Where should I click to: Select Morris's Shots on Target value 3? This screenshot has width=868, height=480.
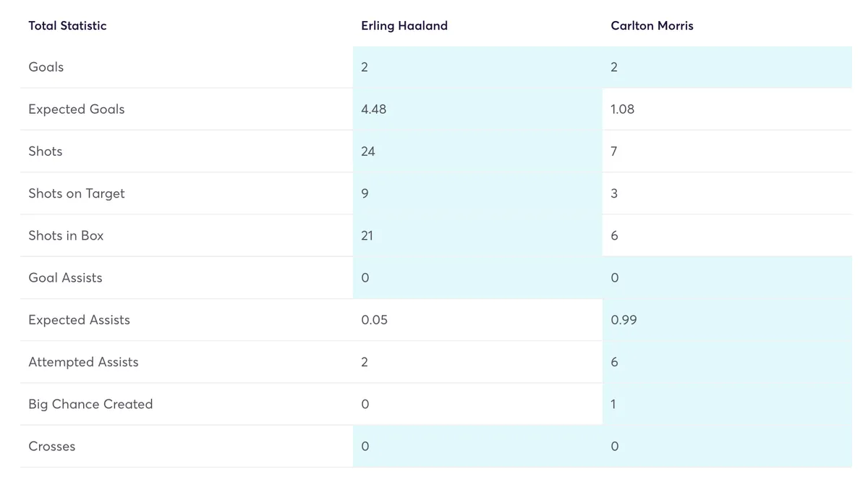(x=614, y=193)
